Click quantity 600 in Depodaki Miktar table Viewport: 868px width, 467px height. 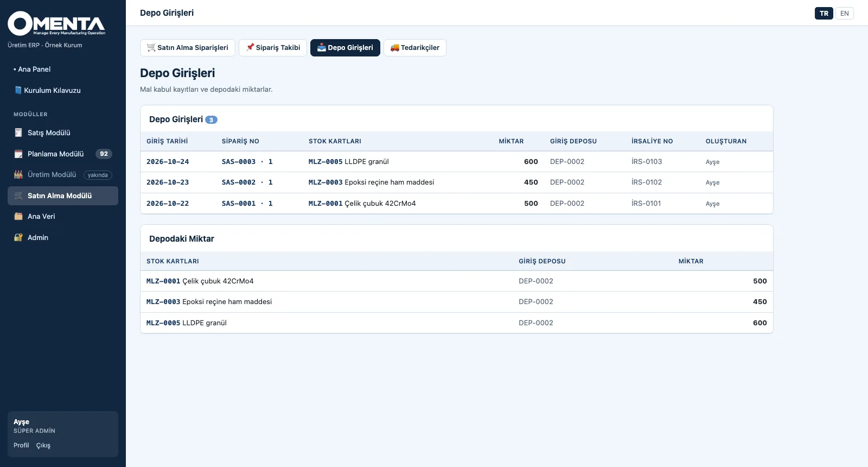[x=759, y=323]
